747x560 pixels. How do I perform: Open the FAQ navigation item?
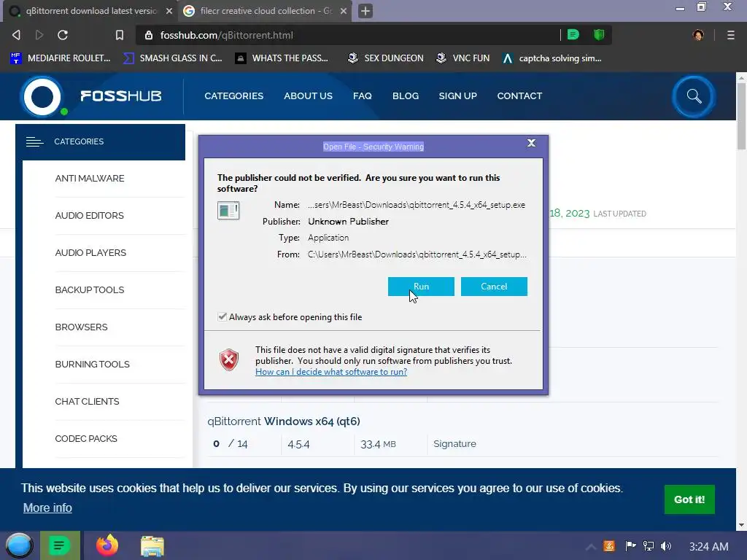coord(363,96)
